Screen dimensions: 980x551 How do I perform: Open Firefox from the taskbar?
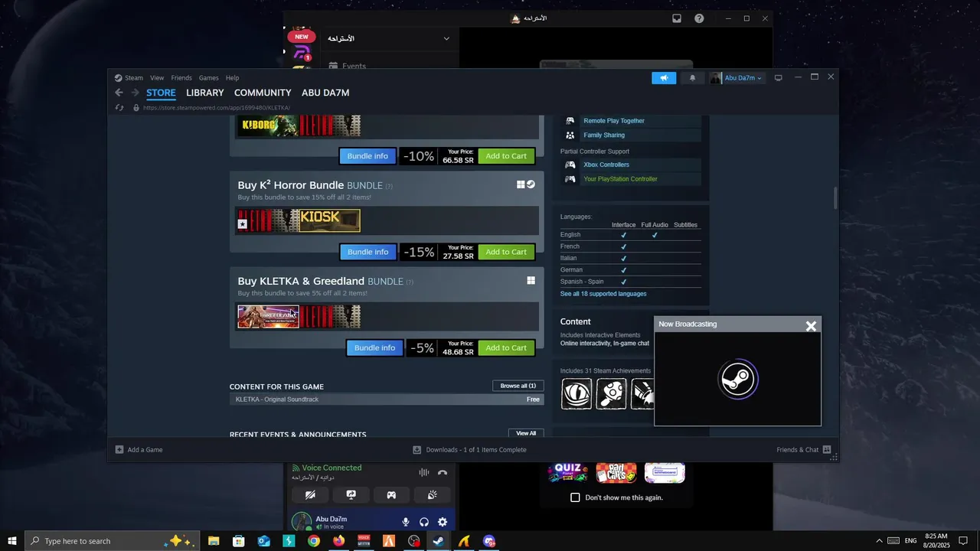338,541
